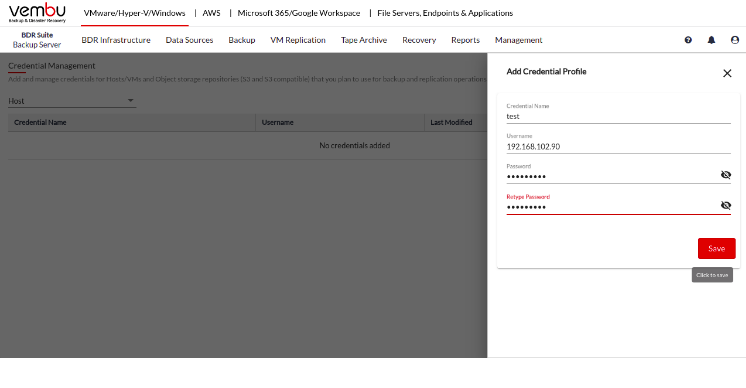This screenshot has width=746, height=388.
Task: Switch to Microsoft 365/Google Workspace tab
Action: [299, 13]
